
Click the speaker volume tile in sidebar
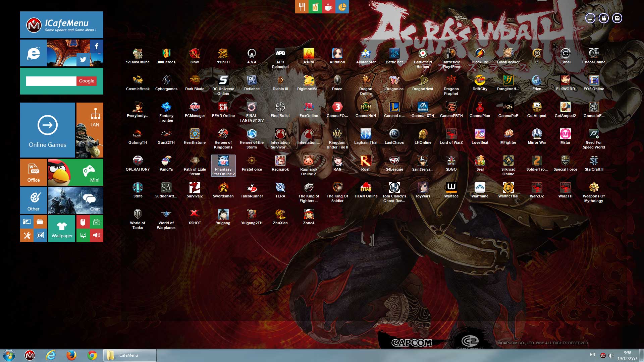(x=97, y=235)
